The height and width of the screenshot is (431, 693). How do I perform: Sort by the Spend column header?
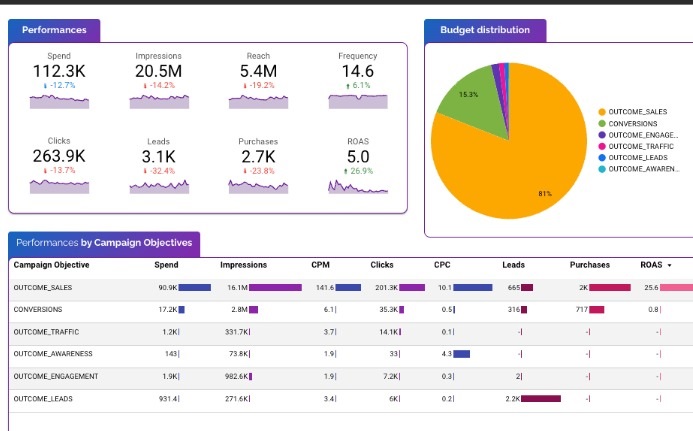[166, 265]
